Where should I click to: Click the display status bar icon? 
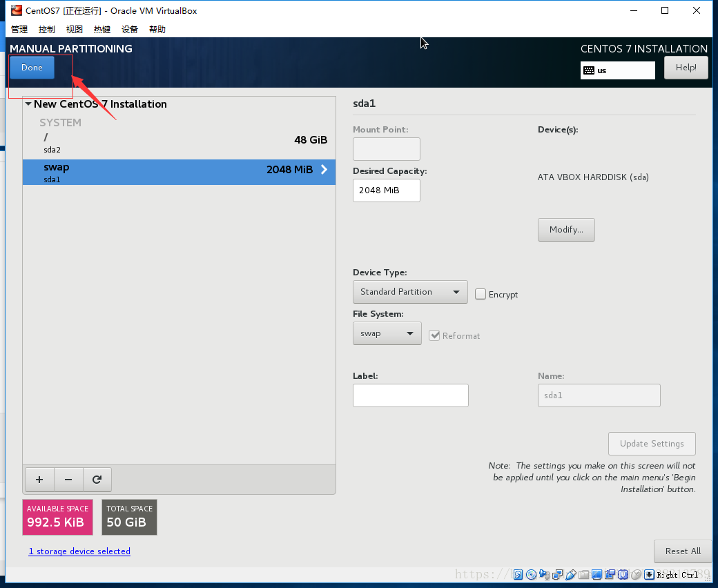(x=596, y=575)
